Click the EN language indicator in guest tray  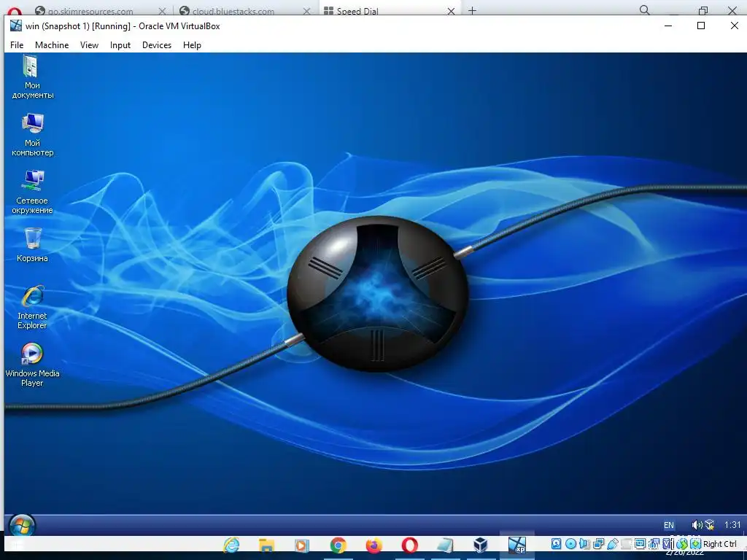(669, 525)
